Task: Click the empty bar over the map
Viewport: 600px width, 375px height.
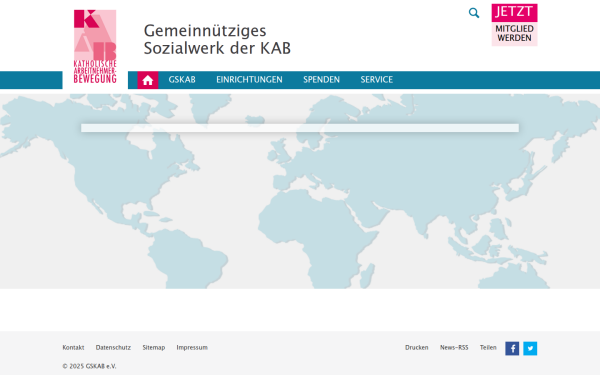Action: [300, 128]
